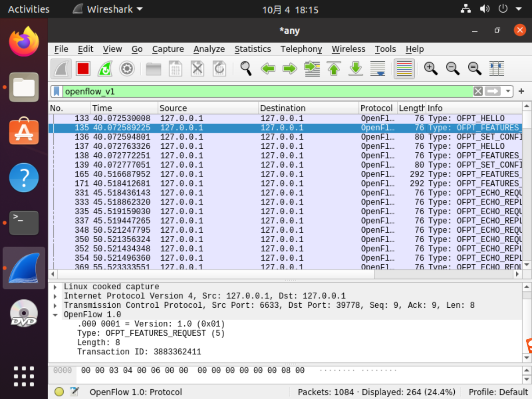Sort by the Destination column header

[308, 108]
